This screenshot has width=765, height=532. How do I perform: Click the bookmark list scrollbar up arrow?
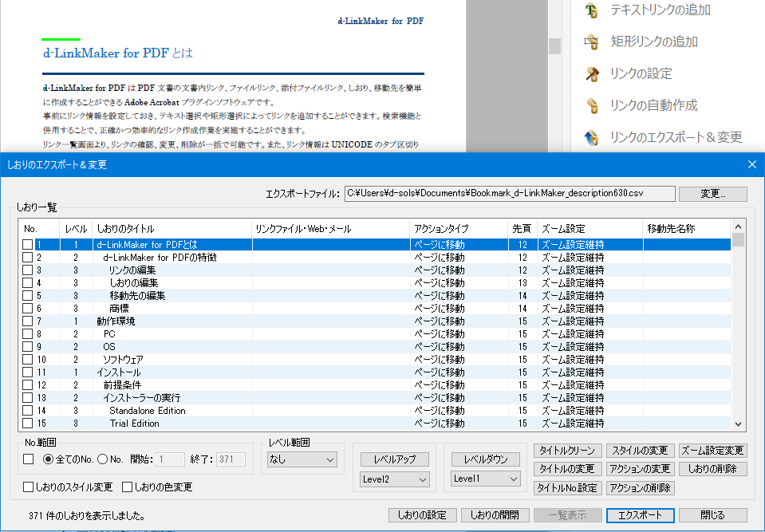click(x=738, y=227)
